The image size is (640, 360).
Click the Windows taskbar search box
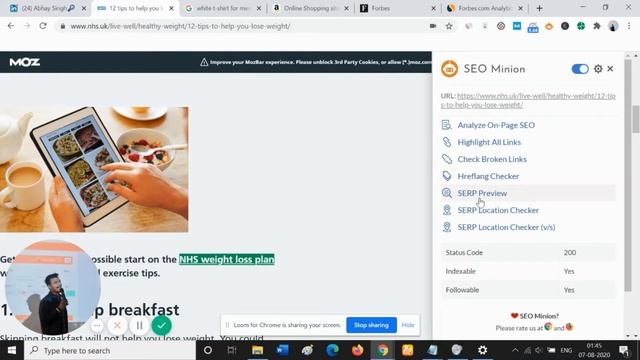click(109, 350)
